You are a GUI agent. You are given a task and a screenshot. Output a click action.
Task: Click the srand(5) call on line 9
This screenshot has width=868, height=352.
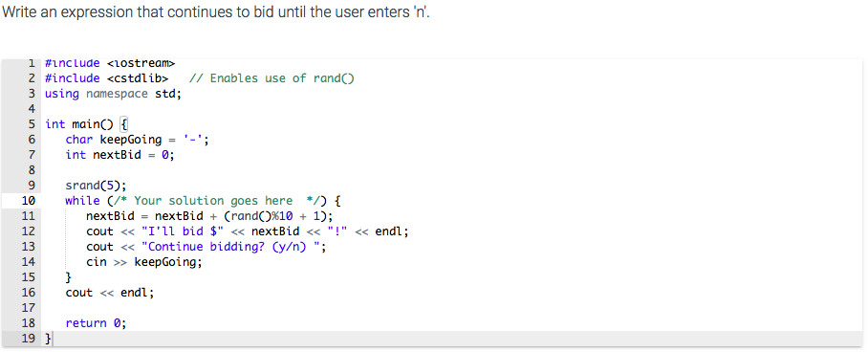click(x=99, y=186)
